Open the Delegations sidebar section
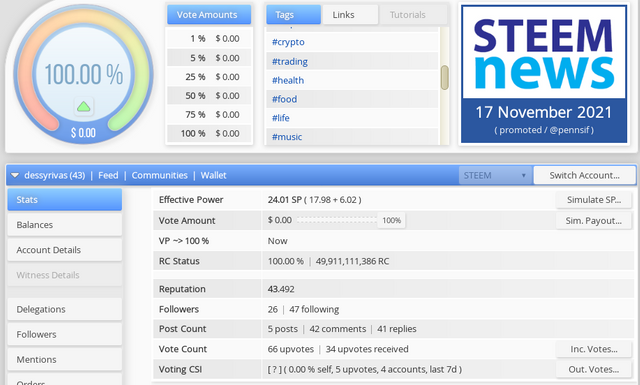640x385 pixels. tap(64, 309)
